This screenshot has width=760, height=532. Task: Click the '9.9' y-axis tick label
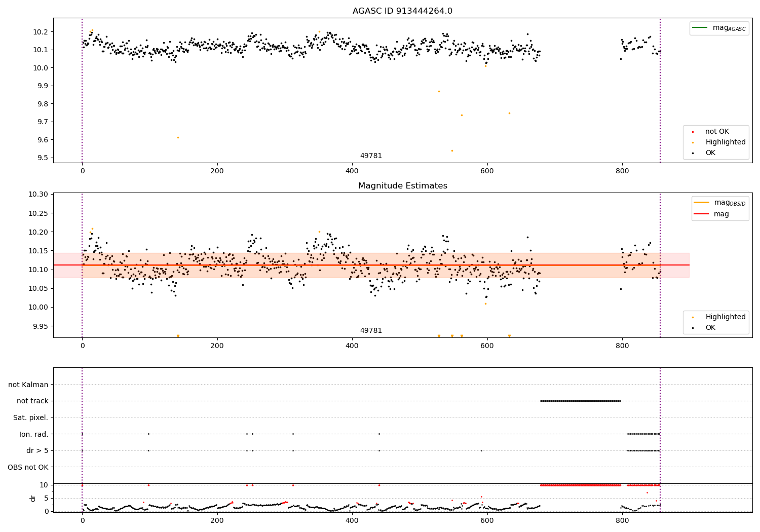pos(43,86)
